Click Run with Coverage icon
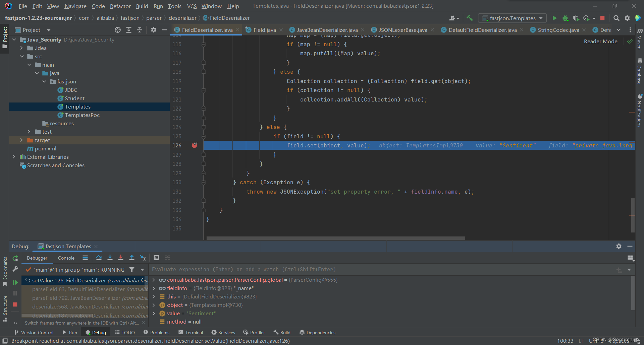The image size is (644, 345). pos(576,18)
